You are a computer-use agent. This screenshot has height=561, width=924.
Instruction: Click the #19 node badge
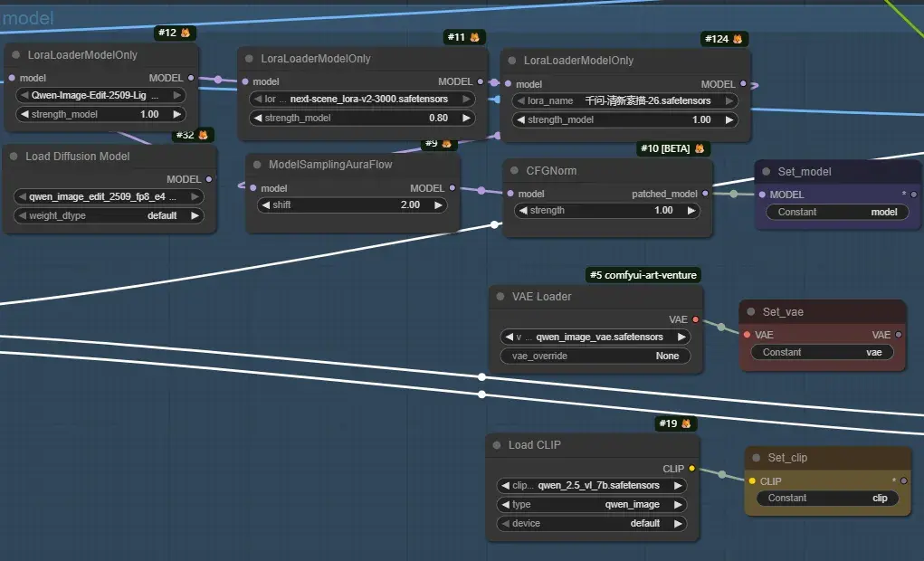[x=675, y=423]
